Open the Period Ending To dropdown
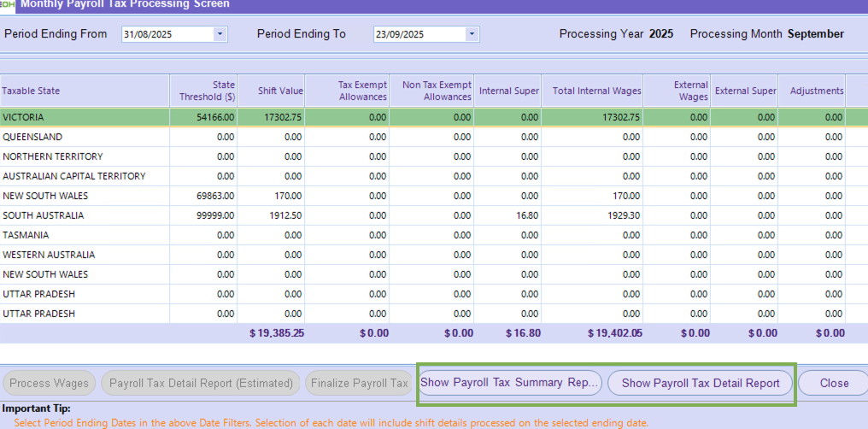Screen dimensions: 868x429 coord(472,34)
